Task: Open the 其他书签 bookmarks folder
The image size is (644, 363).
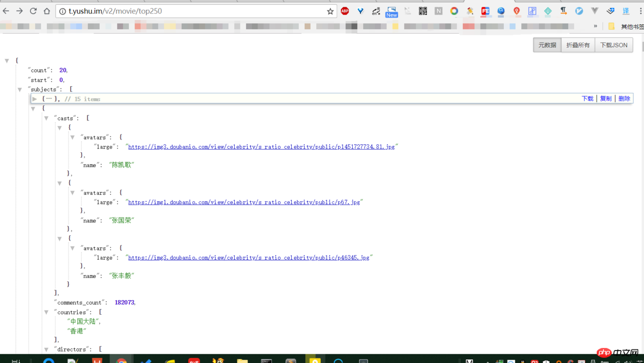Action: [627, 26]
